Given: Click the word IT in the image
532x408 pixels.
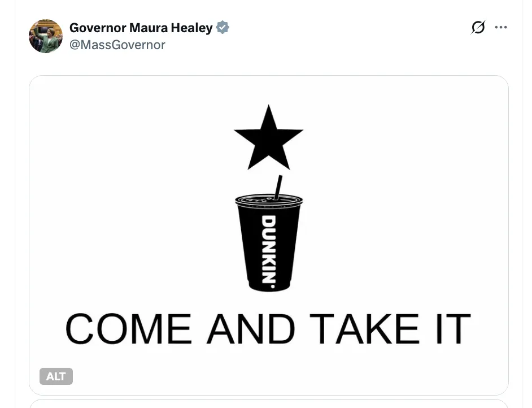Looking at the screenshot, I should point(453,328).
